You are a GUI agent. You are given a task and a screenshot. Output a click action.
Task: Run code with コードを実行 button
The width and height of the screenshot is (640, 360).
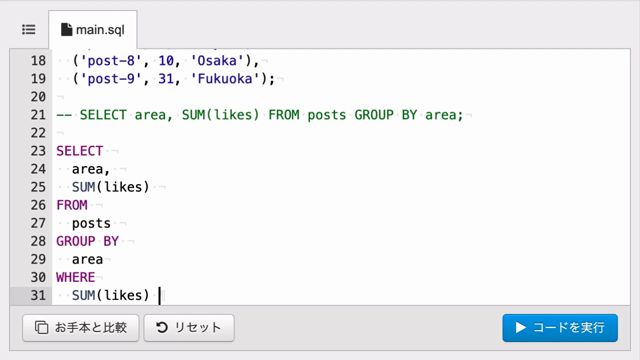(560, 327)
